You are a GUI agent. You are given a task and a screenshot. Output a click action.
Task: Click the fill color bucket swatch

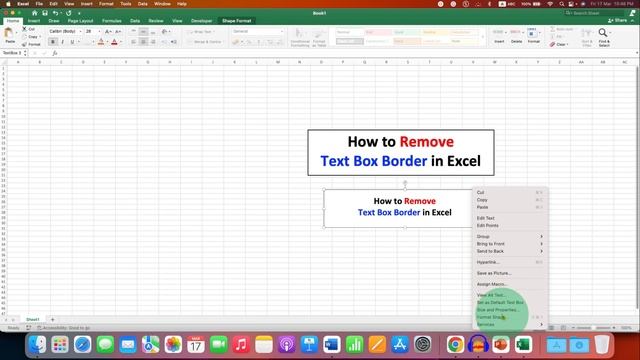[100, 42]
